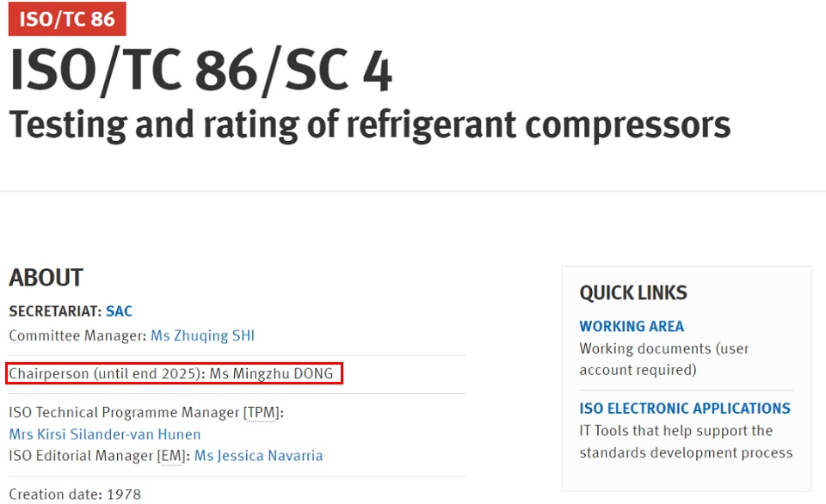Screen dimensions: 826x504
Task: Open ISO ELECTRONIC APPLICATIONS link
Action: (685, 409)
